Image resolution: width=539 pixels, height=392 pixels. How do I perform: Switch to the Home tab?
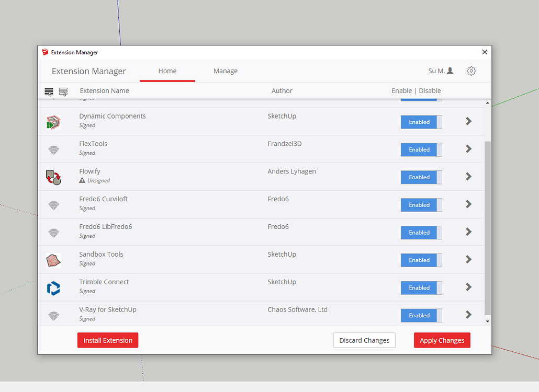click(x=167, y=71)
